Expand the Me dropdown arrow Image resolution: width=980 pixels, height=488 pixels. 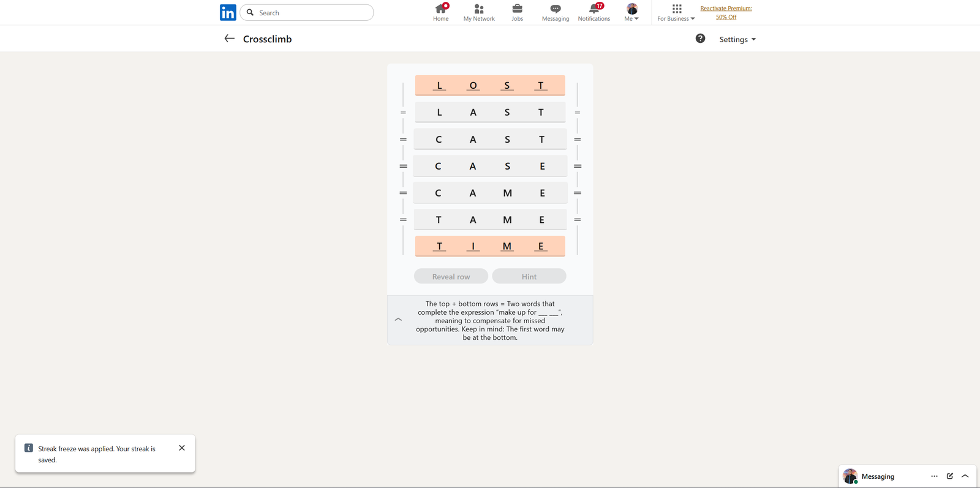click(x=636, y=19)
